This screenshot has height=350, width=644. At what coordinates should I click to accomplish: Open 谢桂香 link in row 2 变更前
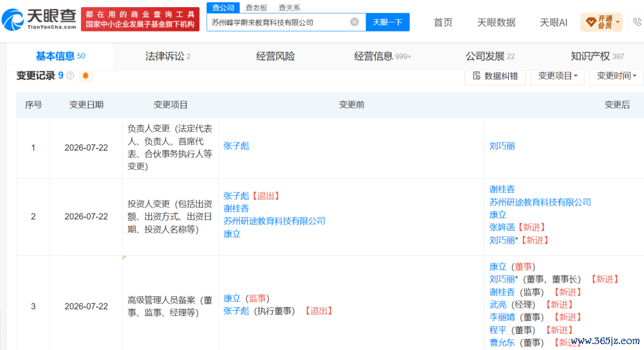coord(236,209)
